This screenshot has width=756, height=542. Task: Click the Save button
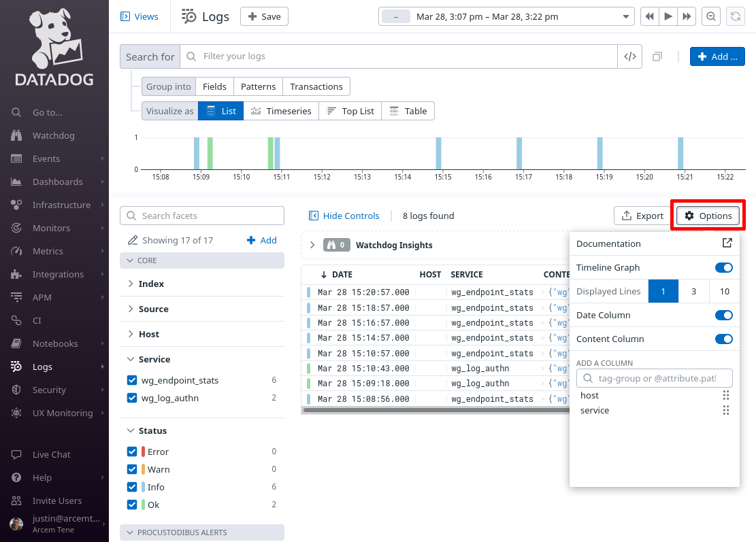tap(264, 16)
